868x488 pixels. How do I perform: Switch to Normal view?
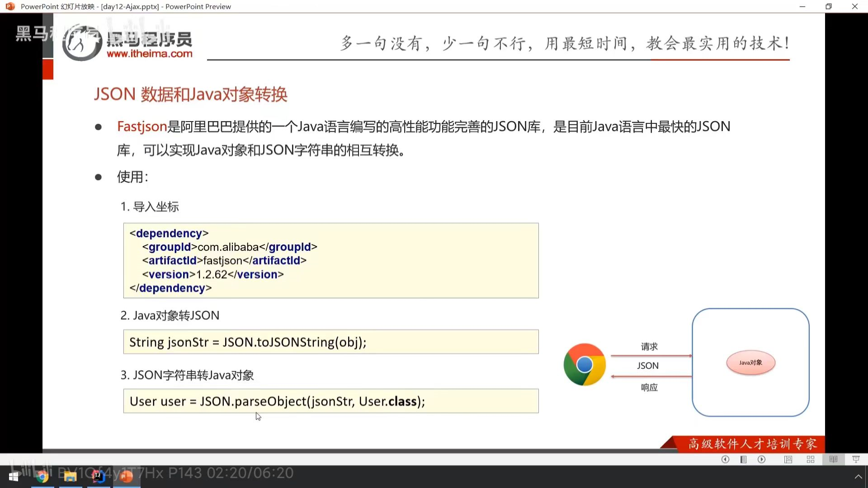788,460
